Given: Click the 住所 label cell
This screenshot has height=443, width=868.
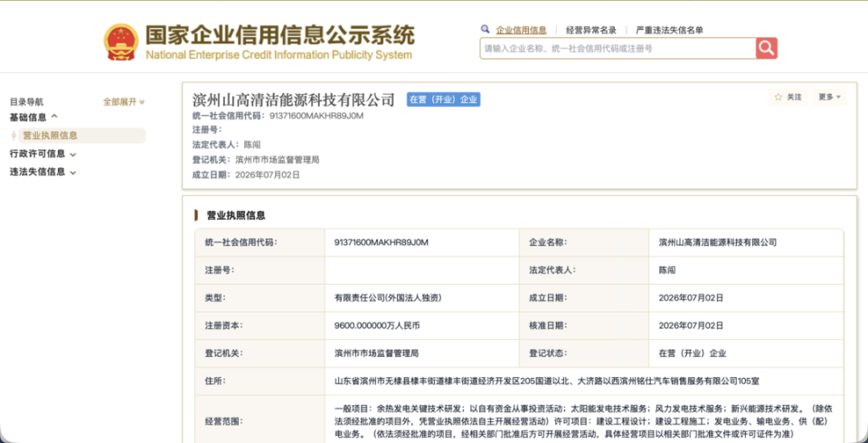Looking at the screenshot, I should click(x=259, y=381).
